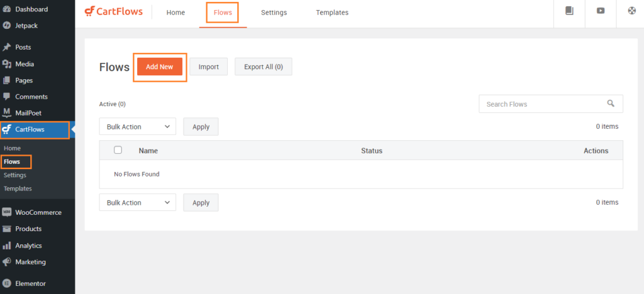Open Flows in CartFlows sidebar submenu
644x294 pixels.
coord(12,161)
